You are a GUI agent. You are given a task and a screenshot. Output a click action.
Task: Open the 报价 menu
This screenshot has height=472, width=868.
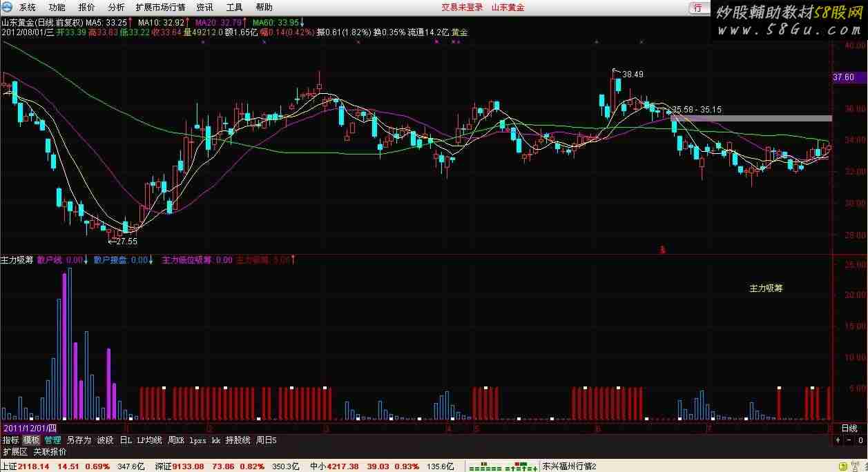click(x=86, y=8)
